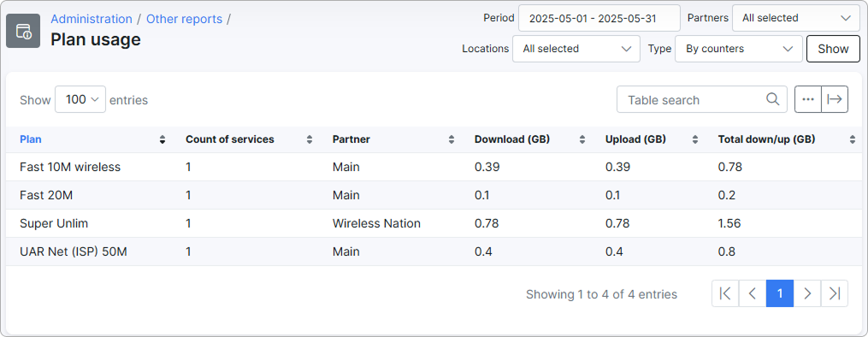Sort by Count of services arrows
This screenshot has height=337, width=868.
click(310, 140)
